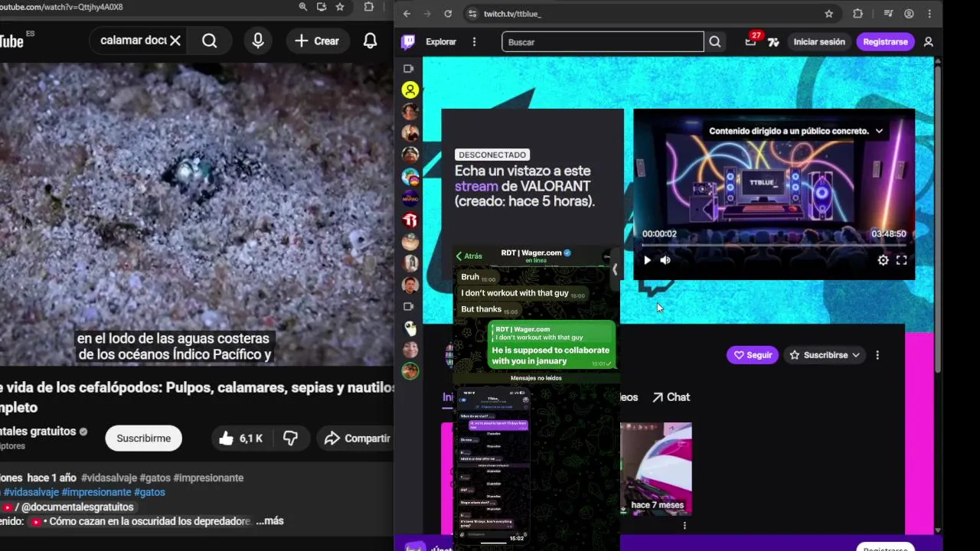Click Iniciar sesión on Twitch
This screenshot has width=980, height=551.
click(x=819, y=42)
